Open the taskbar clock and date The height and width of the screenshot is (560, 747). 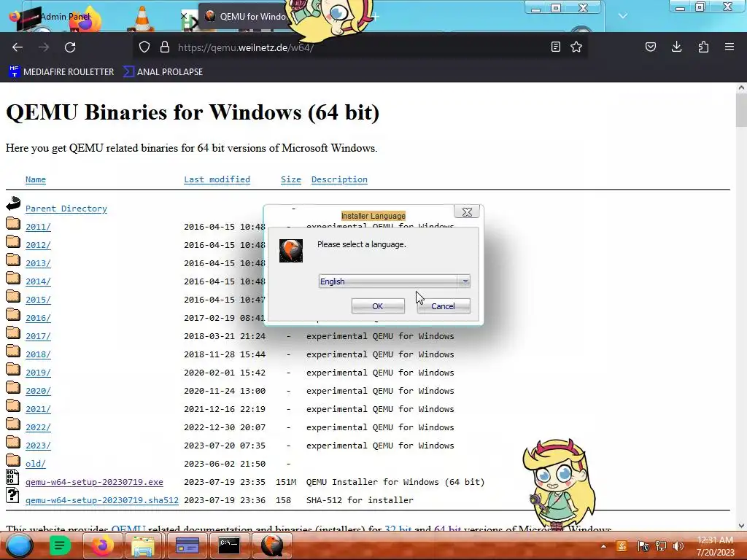click(x=715, y=546)
